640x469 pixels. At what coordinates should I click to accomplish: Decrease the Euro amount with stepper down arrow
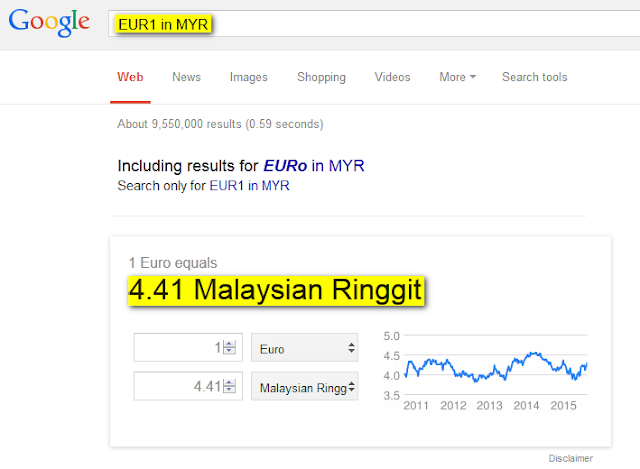(x=229, y=351)
